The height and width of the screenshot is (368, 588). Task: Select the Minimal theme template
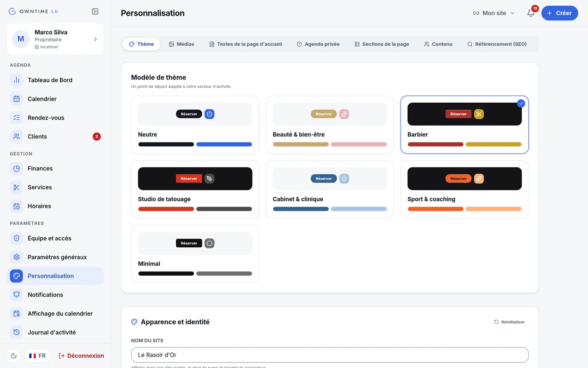coord(195,254)
